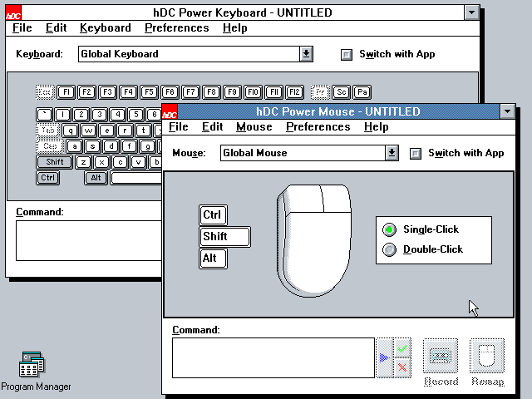
Task: Select the F5 key on keyboard layout
Action: pyautogui.click(x=149, y=92)
